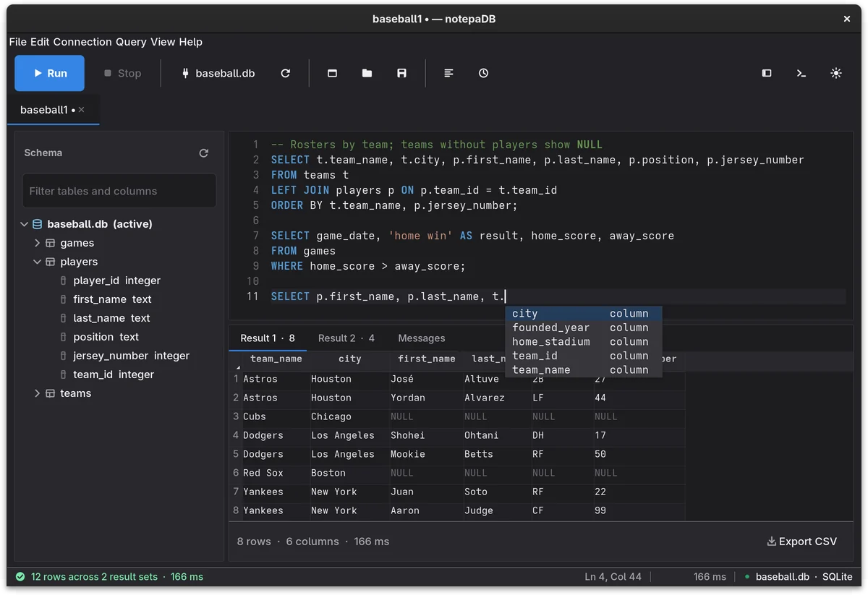The height and width of the screenshot is (595, 868).
Task: Choose founded_year from autocomplete list
Action: [583, 328]
